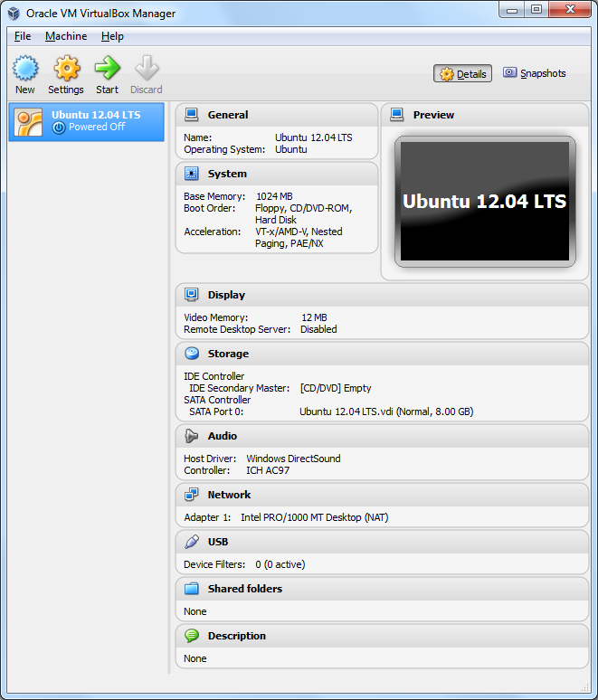The width and height of the screenshot is (598, 700).
Task: Open the Help menu
Action: pos(112,36)
